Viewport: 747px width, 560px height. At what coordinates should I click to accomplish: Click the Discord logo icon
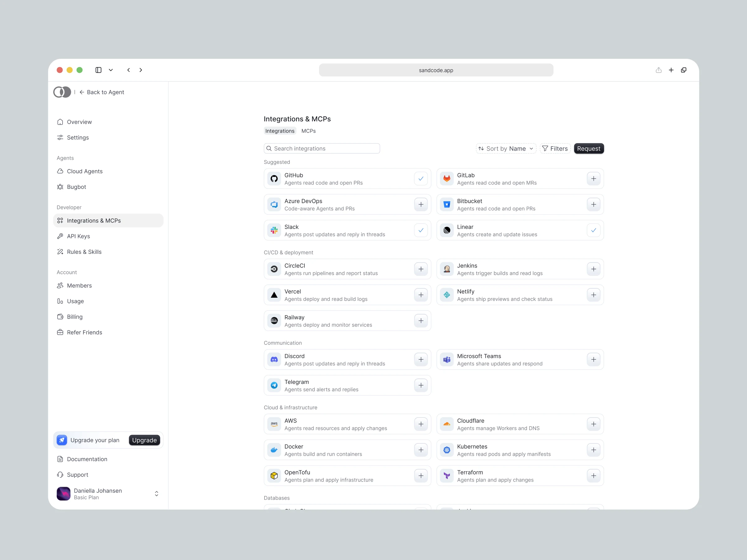coord(274,360)
